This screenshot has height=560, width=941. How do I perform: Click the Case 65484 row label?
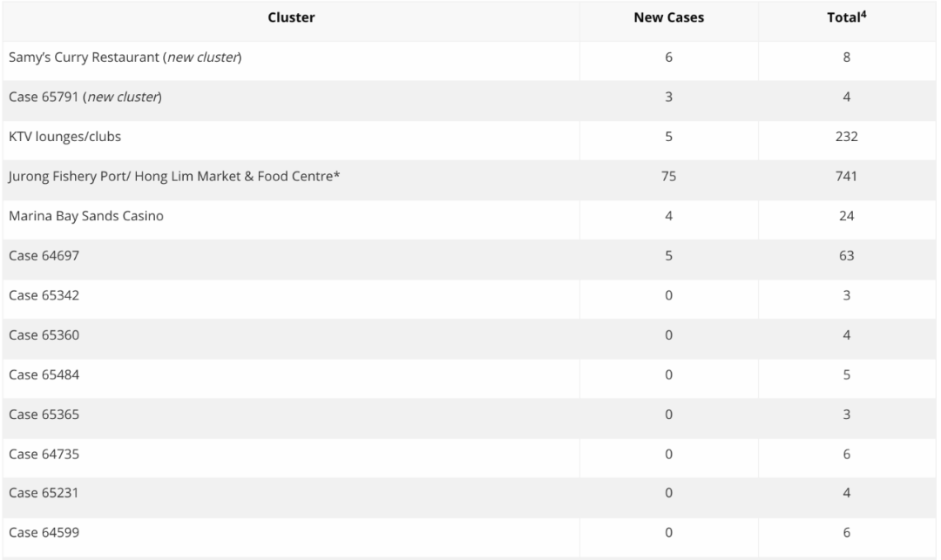[x=44, y=374]
